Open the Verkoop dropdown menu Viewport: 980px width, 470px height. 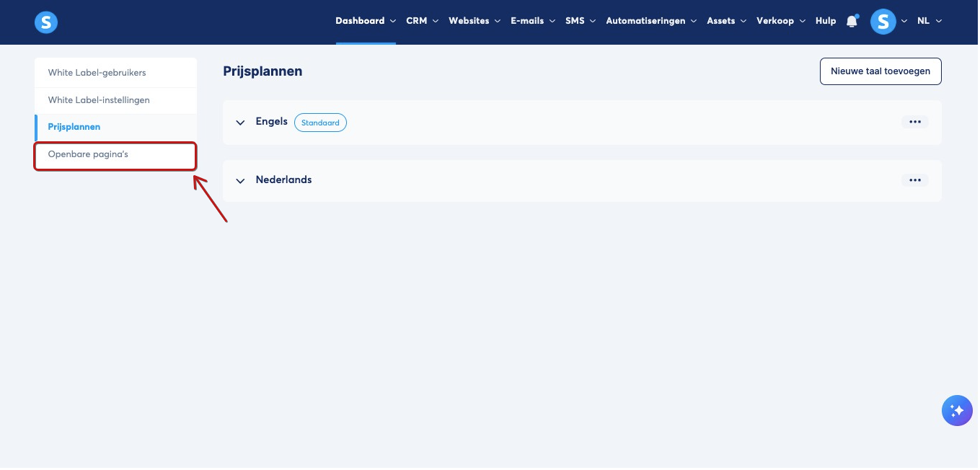coord(781,21)
